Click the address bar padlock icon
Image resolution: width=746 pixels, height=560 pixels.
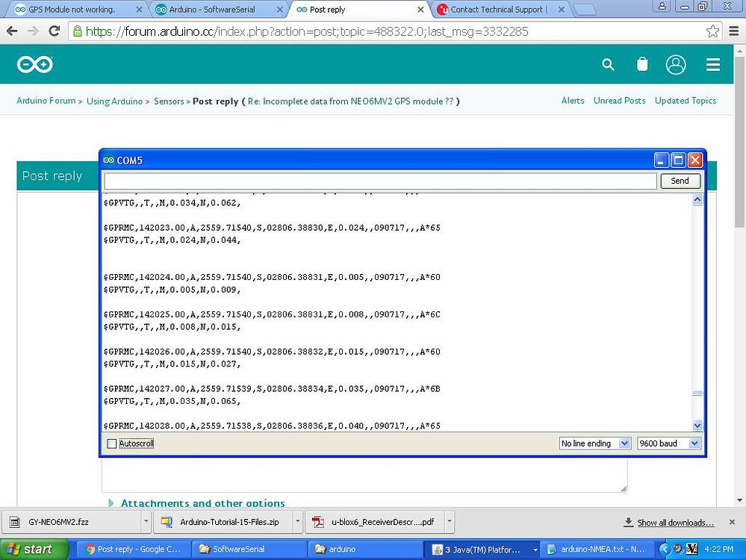click(x=78, y=31)
